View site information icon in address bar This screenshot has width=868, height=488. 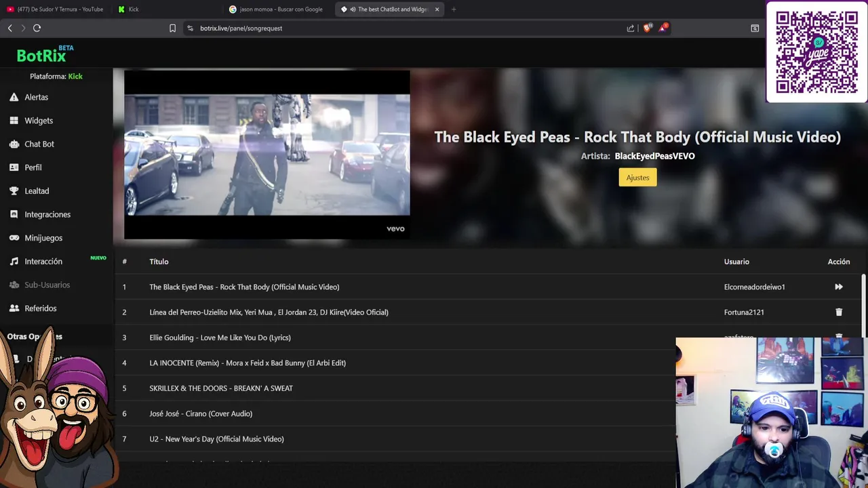[x=190, y=28]
